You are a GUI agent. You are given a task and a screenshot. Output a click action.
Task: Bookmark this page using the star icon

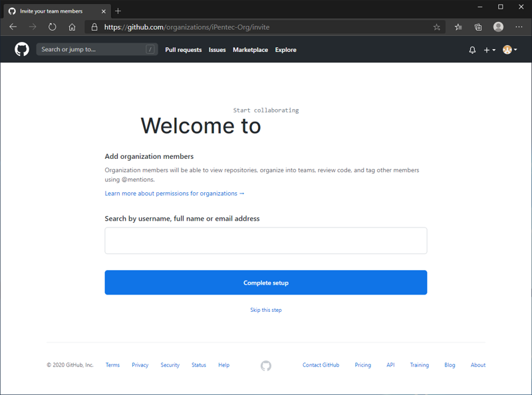[436, 27]
